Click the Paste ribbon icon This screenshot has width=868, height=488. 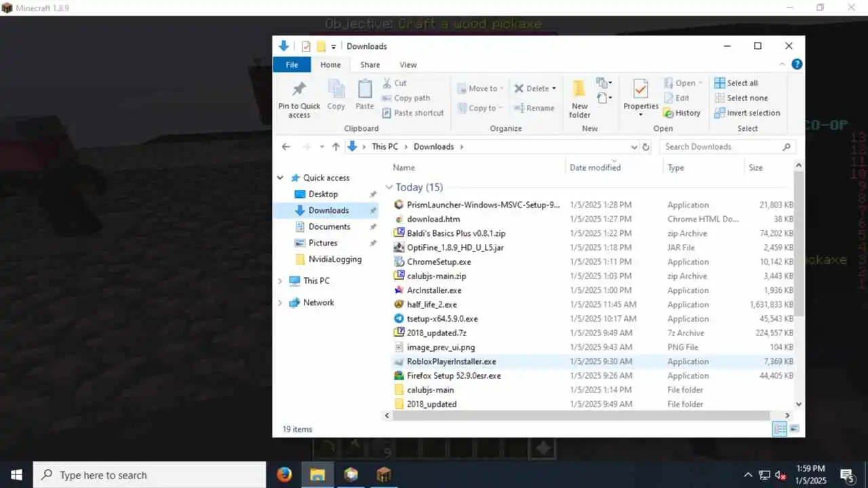pos(365,89)
